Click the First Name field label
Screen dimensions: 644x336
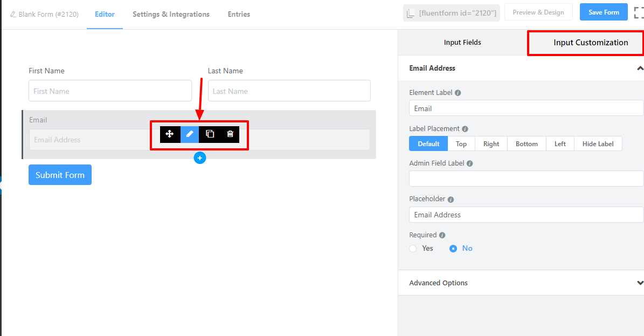tap(46, 71)
